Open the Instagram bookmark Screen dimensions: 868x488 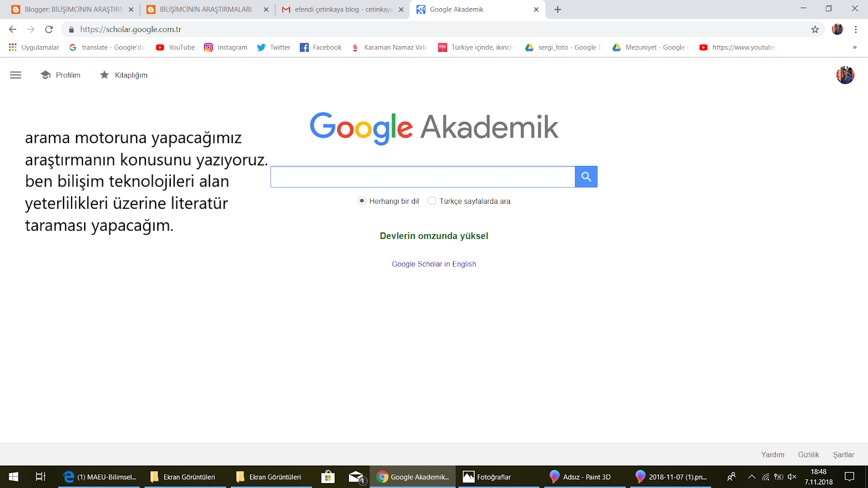(226, 47)
